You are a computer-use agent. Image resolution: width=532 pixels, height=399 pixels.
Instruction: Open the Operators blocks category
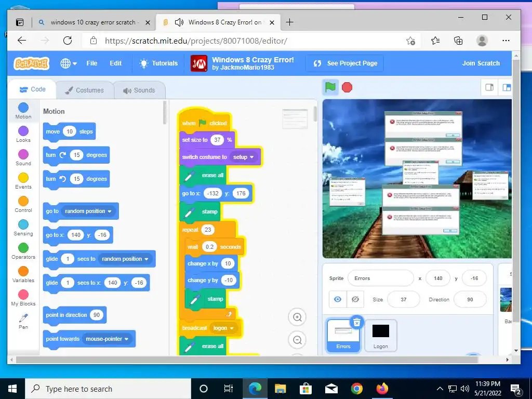[23, 251]
